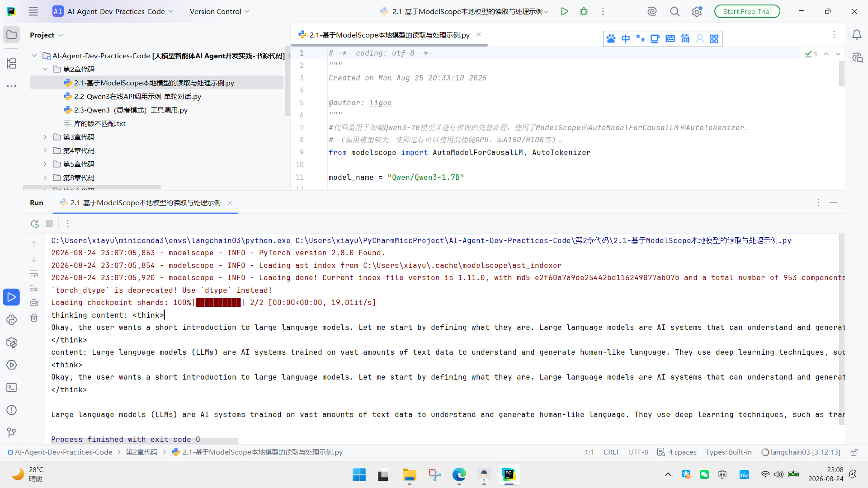Screen dimensions: 868x488
Task: Click the Run console vertical scrollbar
Action: click(x=841, y=329)
